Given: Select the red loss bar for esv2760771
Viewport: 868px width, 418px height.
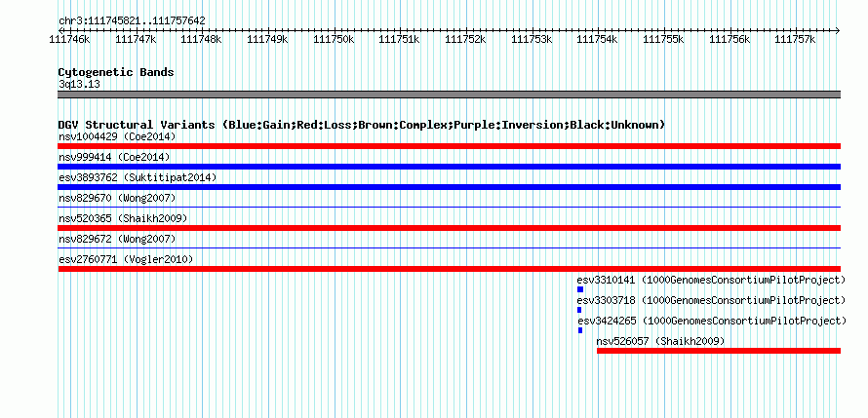Looking at the screenshot, I should pyautogui.click(x=449, y=269).
